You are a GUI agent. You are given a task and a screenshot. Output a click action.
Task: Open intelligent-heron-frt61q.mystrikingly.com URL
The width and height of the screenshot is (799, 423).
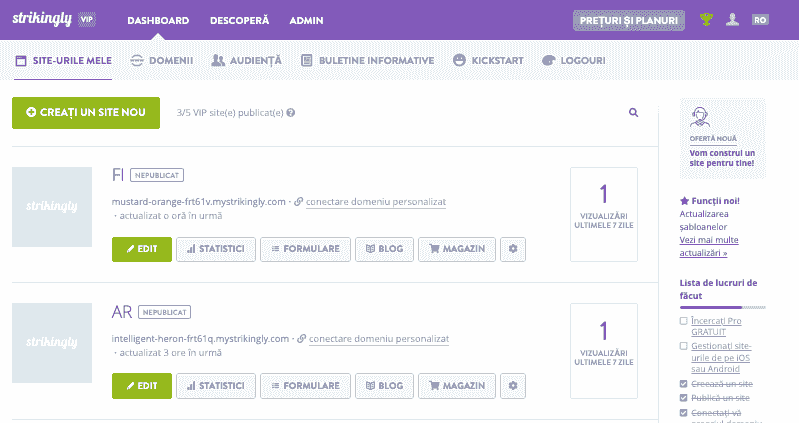point(200,338)
